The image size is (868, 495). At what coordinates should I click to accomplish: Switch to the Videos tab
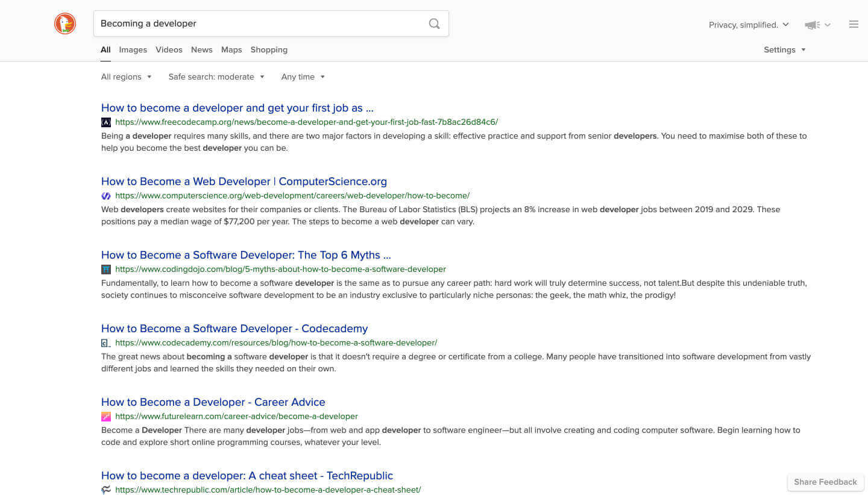pyautogui.click(x=169, y=49)
